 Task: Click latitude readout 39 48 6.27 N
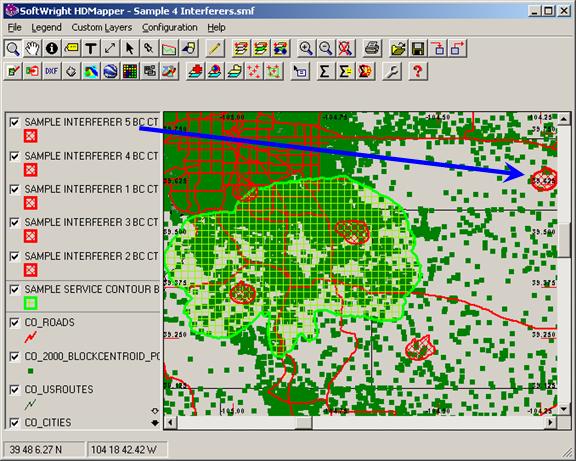click(43, 450)
